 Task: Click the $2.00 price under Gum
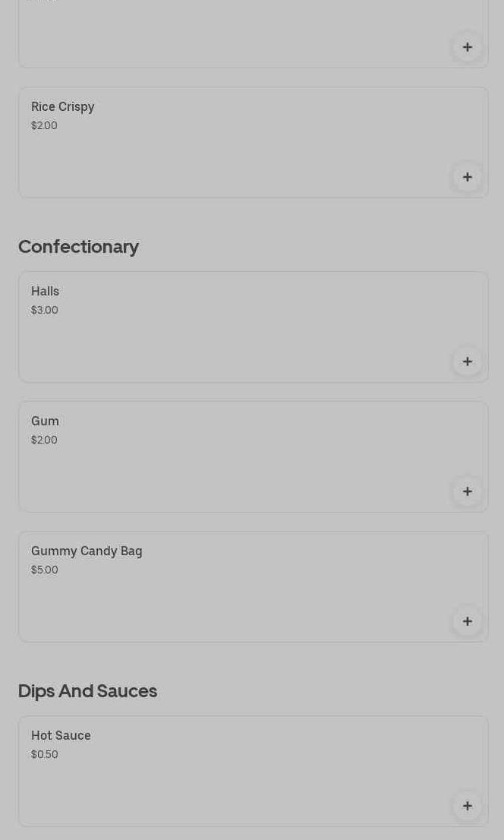click(x=44, y=440)
